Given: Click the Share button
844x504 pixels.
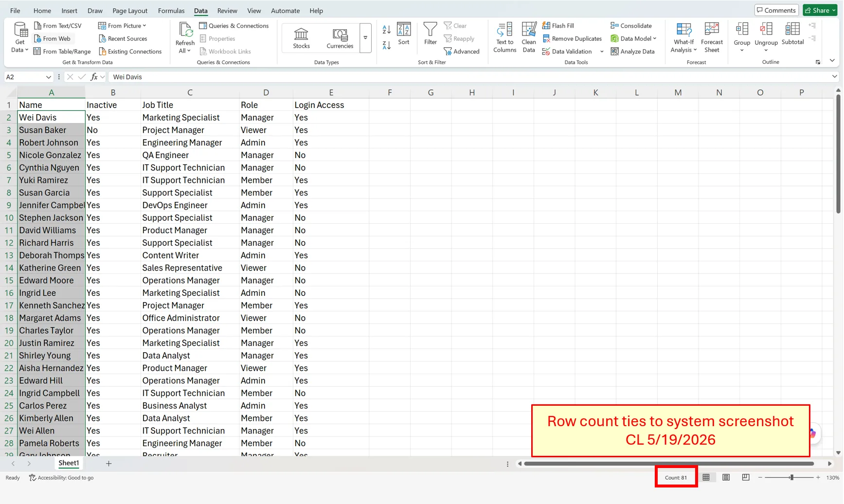Looking at the screenshot, I should [820, 10].
